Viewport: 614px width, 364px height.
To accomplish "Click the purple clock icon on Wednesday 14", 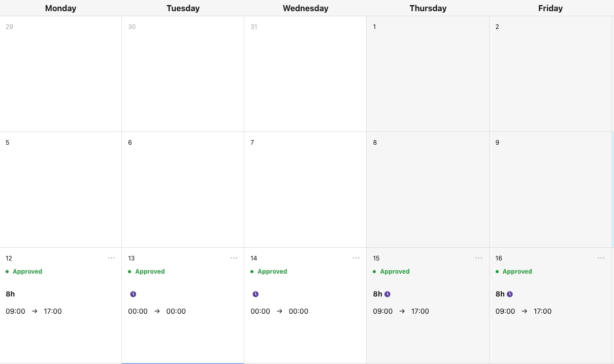I will [x=255, y=294].
